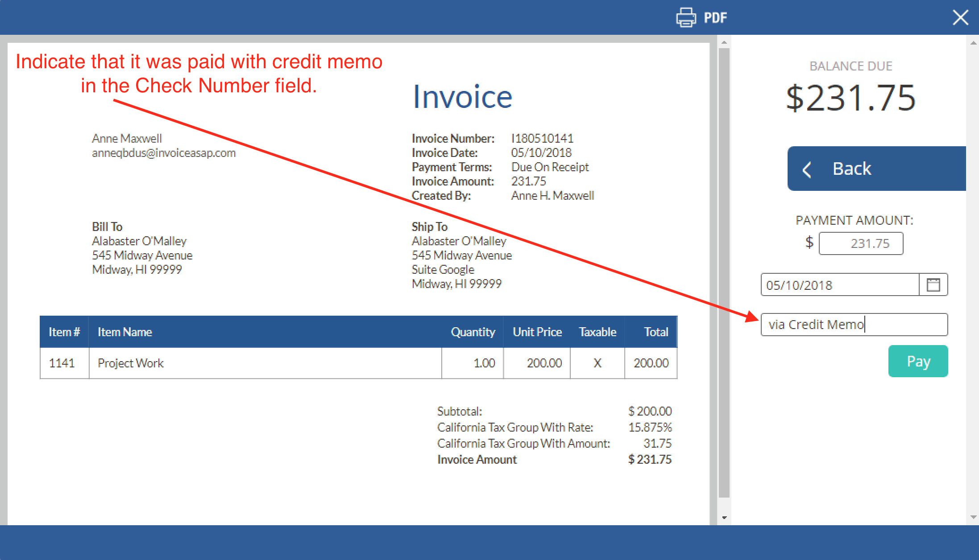Screen dimensions: 979x560
Task: Click the Item Name column header
Action: 124,331
